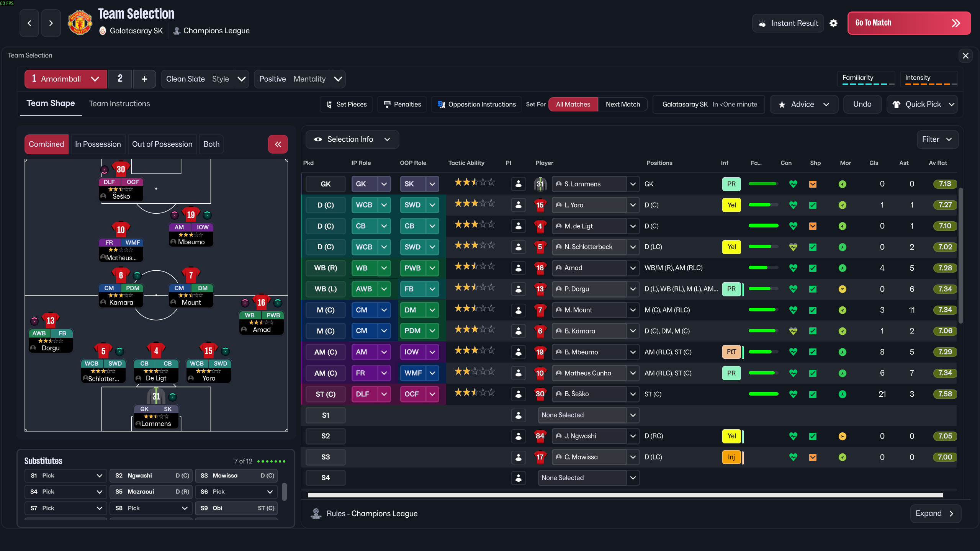Image resolution: width=980 pixels, height=551 pixels.
Task: Open settings gear next to Instant Result
Action: [x=833, y=23]
